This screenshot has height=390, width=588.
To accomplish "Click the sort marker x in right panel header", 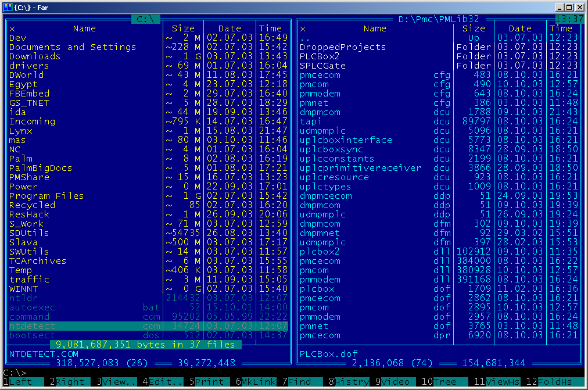I will 303,28.
